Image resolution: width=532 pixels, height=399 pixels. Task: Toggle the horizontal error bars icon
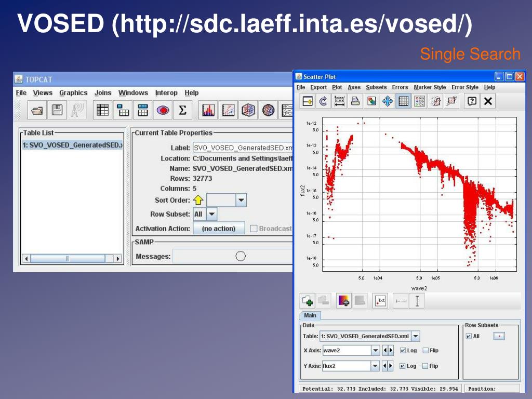(x=401, y=301)
